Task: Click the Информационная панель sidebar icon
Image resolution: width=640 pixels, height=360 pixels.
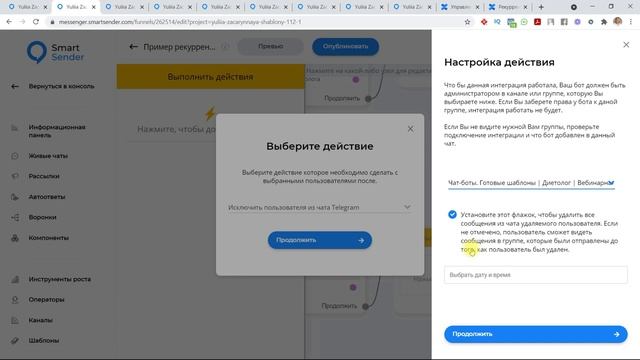Action: [x=15, y=128]
